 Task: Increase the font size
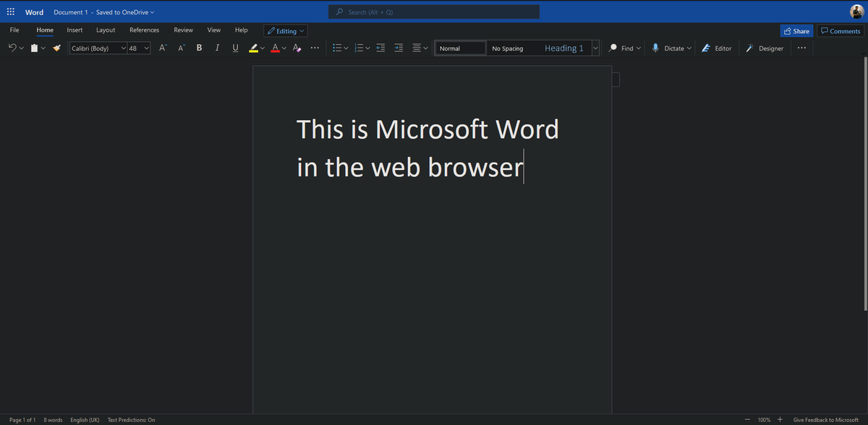[x=162, y=48]
